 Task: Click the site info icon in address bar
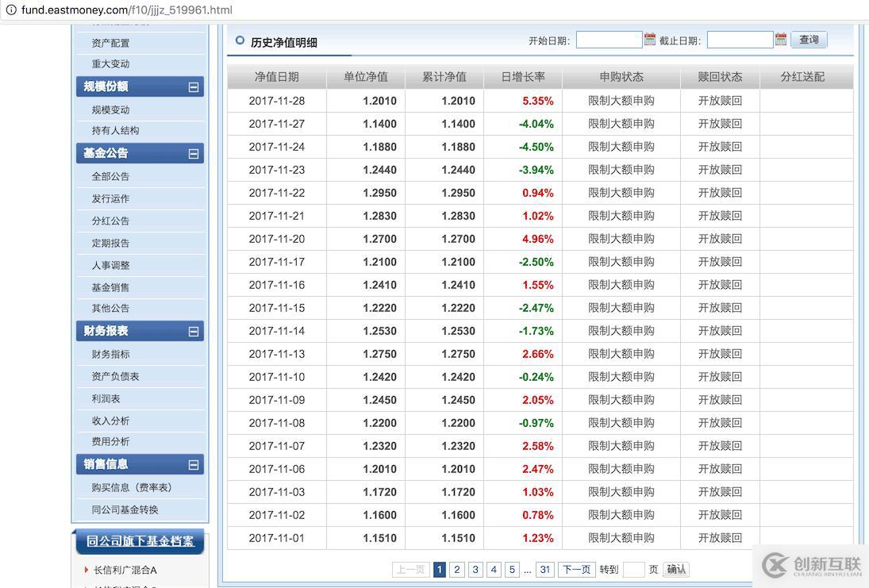tap(10, 10)
